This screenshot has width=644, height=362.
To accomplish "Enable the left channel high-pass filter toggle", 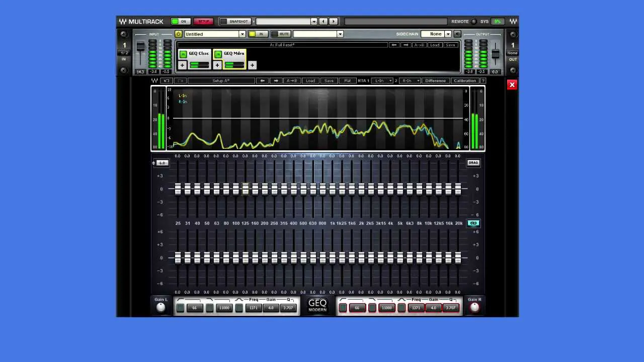I will 180,308.
